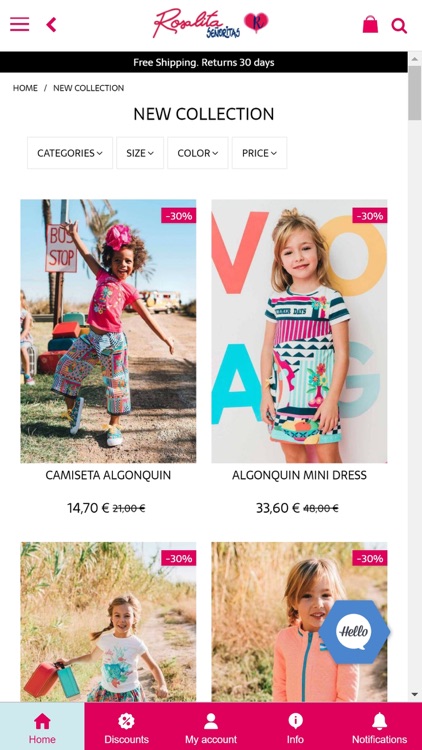Click the page's vertical scrollbar thumb
This screenshot has height=750, width=422.
pyautogui.click(x=414, y=93)
